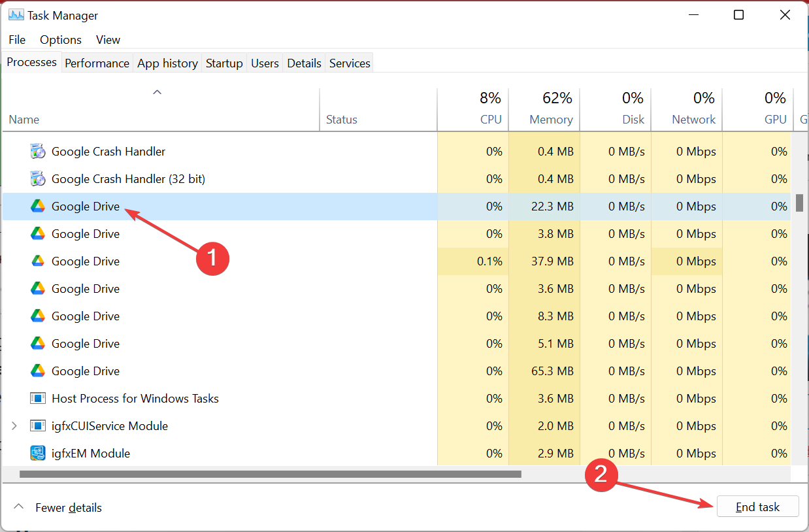Viewport: 809px width, 532px height.
Task: Sort by the CPU column header
Action: 472,109
